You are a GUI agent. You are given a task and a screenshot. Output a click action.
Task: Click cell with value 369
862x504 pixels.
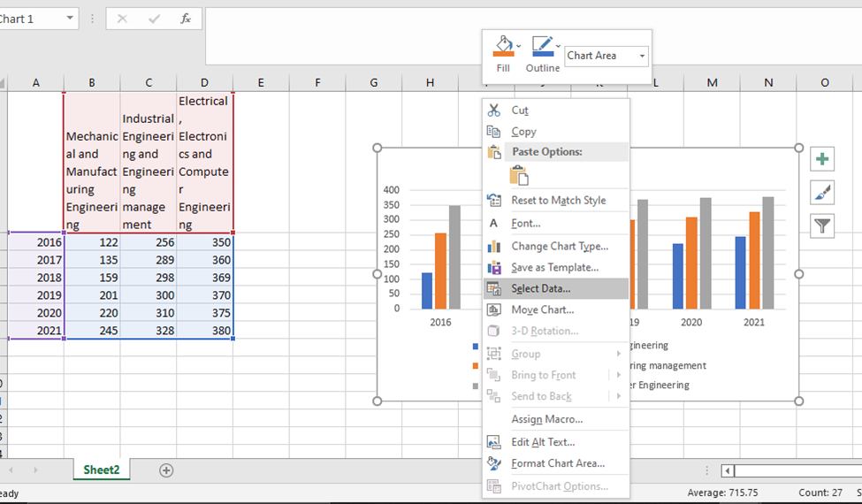point(204,278)
